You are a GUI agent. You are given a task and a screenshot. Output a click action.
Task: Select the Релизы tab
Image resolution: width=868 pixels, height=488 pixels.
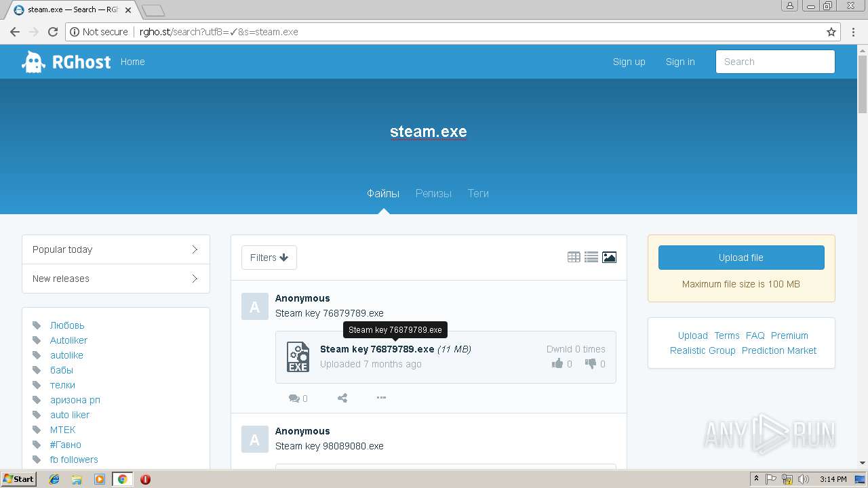433,193
